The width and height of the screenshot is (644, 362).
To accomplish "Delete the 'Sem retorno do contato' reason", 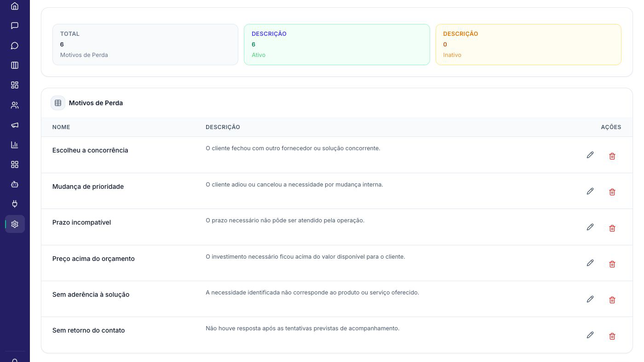I will [x=612, y=336].
